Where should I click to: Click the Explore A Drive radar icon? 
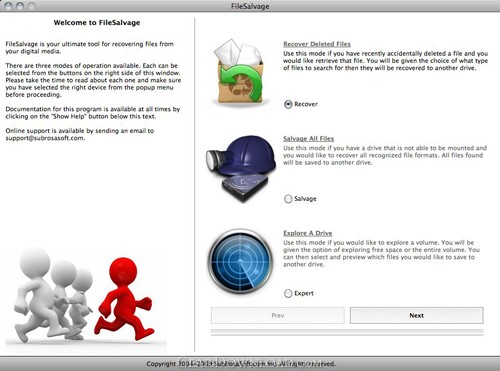241,261
